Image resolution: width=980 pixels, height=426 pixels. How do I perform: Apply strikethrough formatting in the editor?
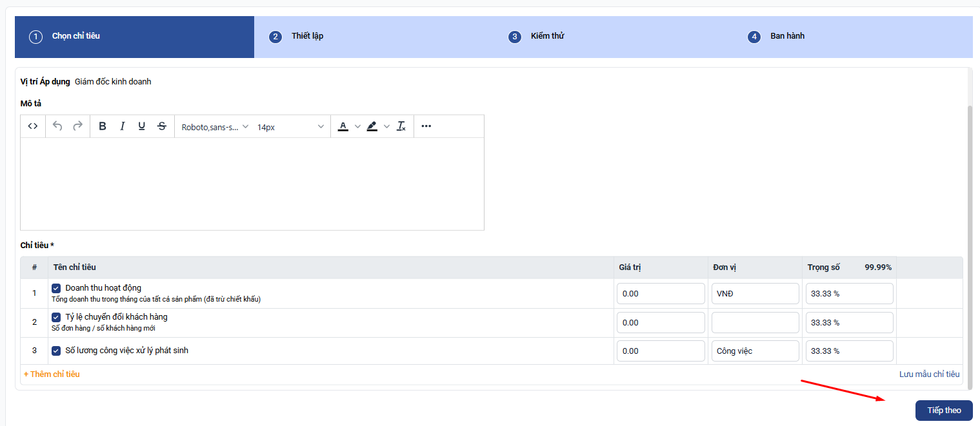click(162, 126)
